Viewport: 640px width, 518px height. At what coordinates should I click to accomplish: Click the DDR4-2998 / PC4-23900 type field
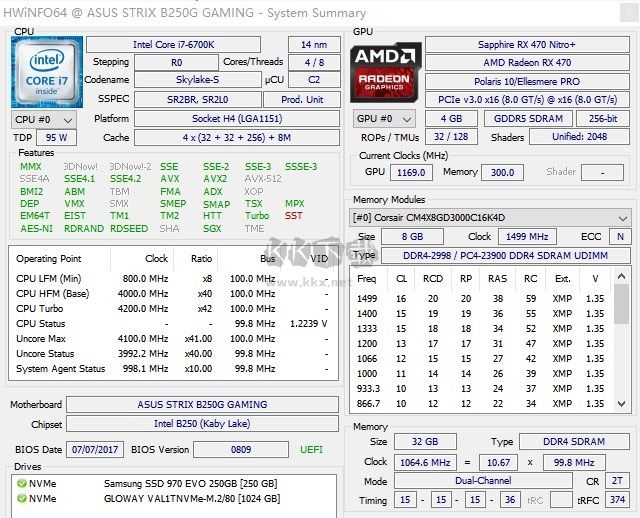click(x=506, y=256)
